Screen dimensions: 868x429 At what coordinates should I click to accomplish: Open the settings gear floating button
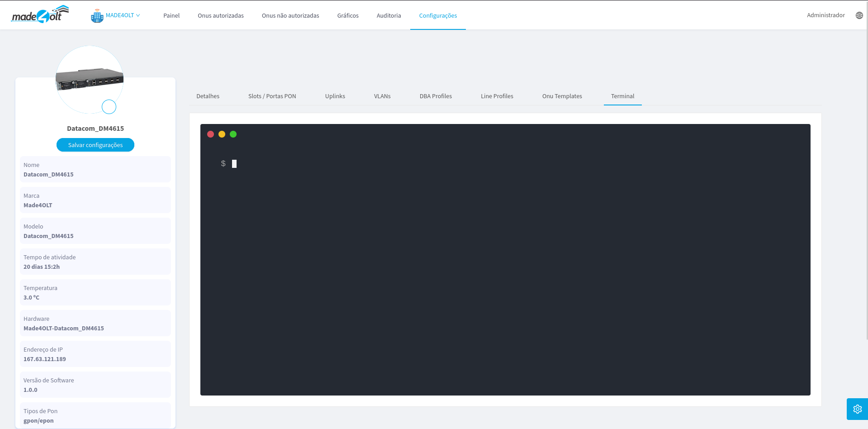click(857, 409)
